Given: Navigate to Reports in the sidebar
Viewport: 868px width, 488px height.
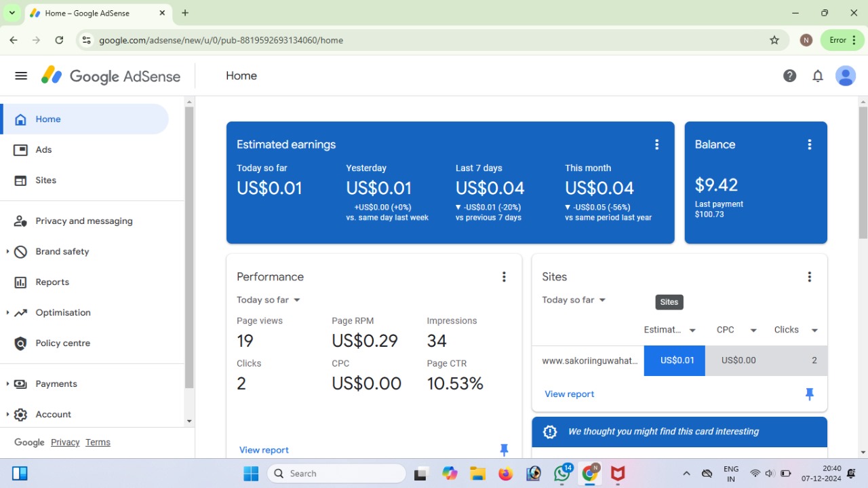Looking at the screenshot, I should tap(84, 282).
